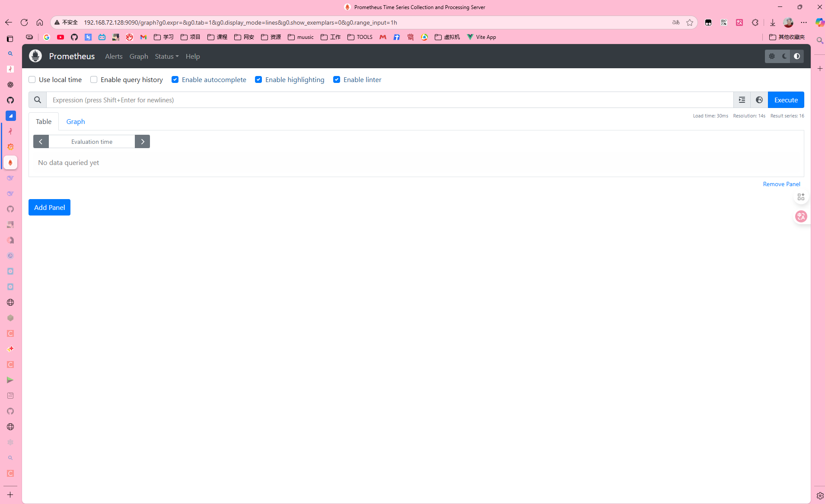The height and width of the screenshot is (504, 825).
Task: Open browser Settings and more menu
Action: coord(804,22)
